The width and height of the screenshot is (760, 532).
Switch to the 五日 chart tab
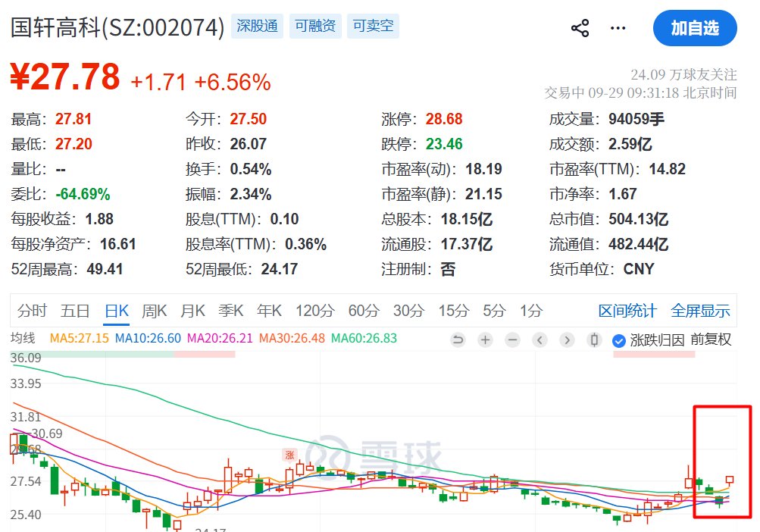click(75, 311)
